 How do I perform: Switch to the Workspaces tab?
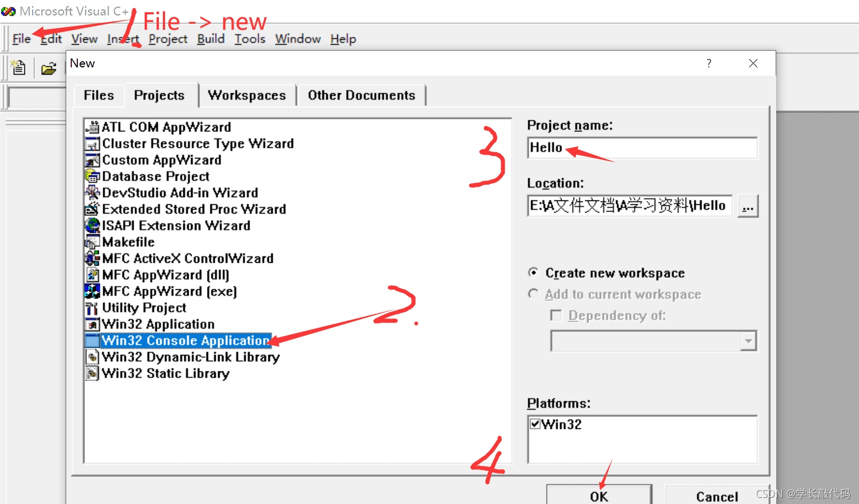click(x=247, y=96)
